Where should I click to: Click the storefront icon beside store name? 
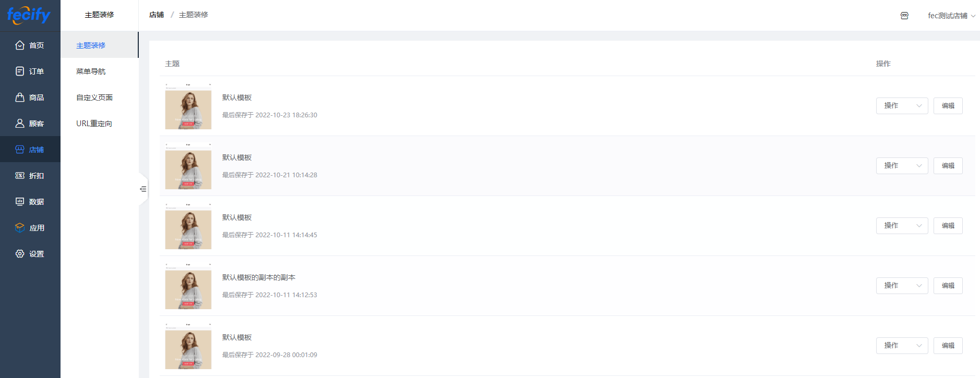(x=904, y=16)
